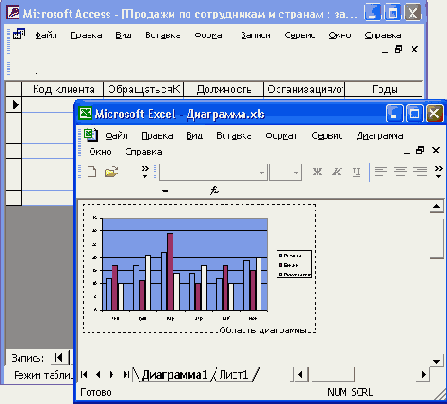Open the font name dropdown in Excel

point(262,173)
